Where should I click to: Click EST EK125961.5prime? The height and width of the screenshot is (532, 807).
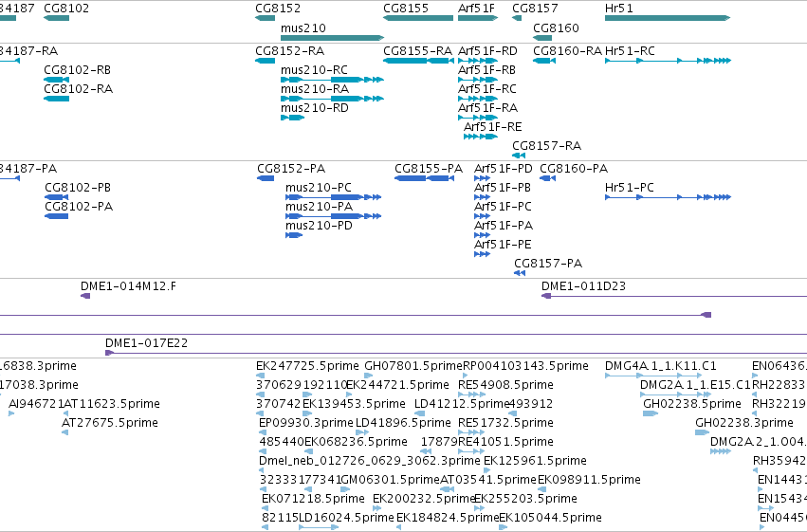point(487,470)
